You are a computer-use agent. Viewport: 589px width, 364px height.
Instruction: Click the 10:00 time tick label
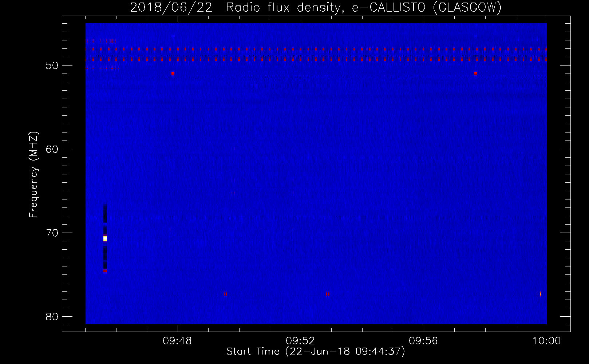point(546,341)
